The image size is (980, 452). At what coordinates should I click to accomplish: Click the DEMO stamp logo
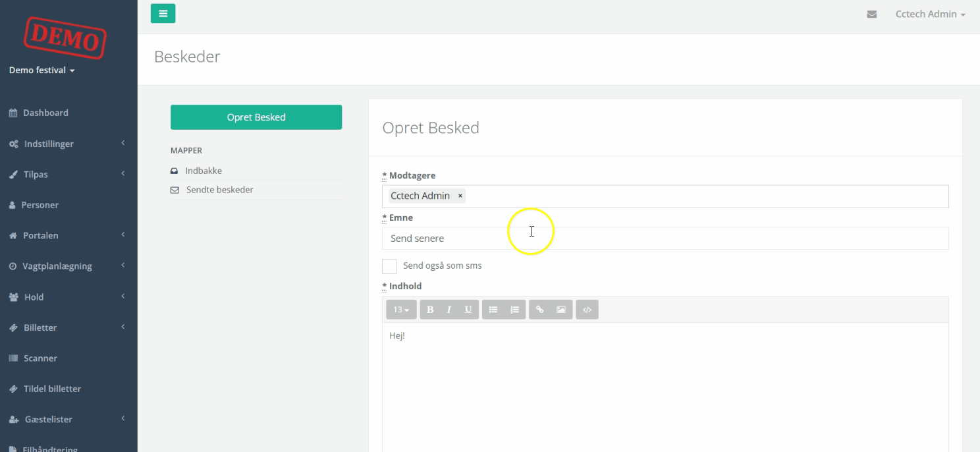65,39
